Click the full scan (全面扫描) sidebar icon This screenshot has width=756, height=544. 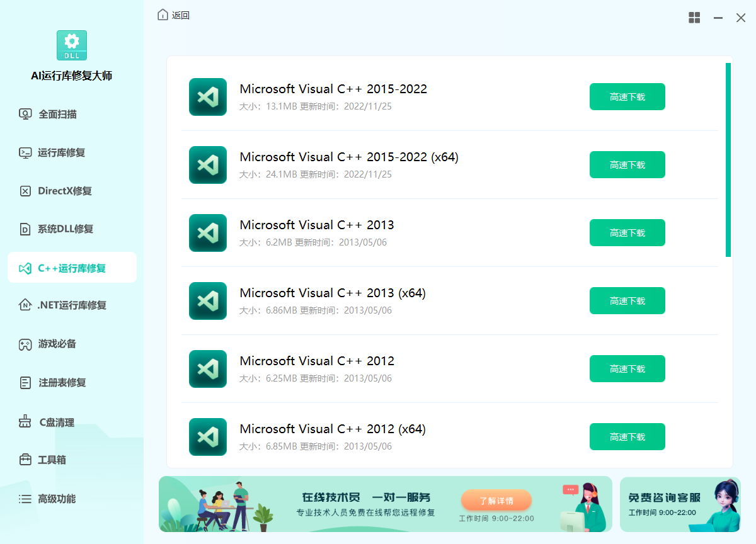(x=25, y=114)
